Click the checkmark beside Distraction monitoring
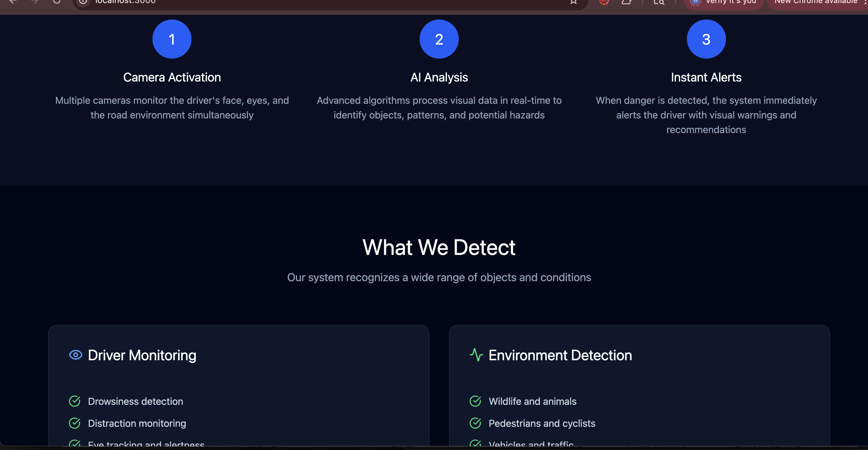The width and height of the screenshot is (868, 450). tap(75, 423)
